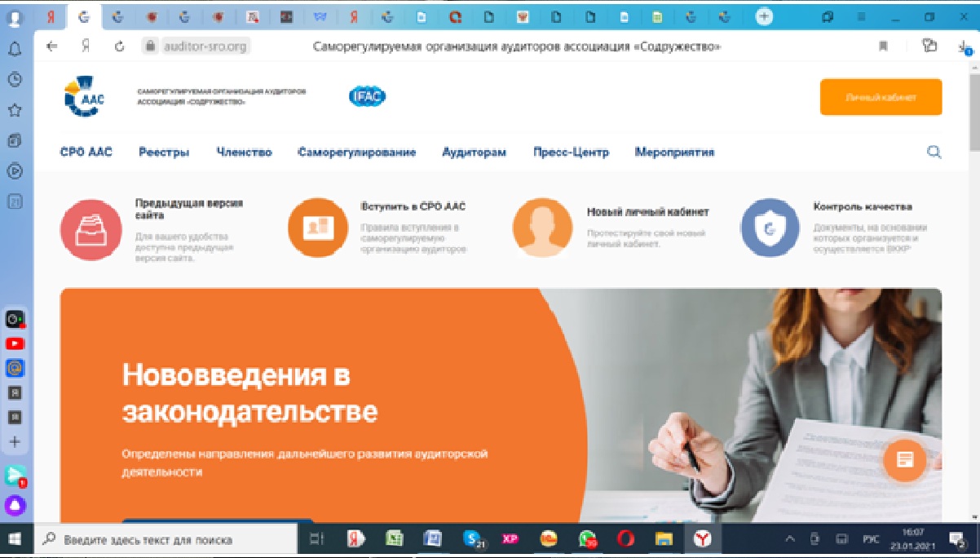Click the pink previous site version archive icon
Image resolution: width=980 pixels, height=558 pixels.
pyautogui.click(x=91, y=229)
